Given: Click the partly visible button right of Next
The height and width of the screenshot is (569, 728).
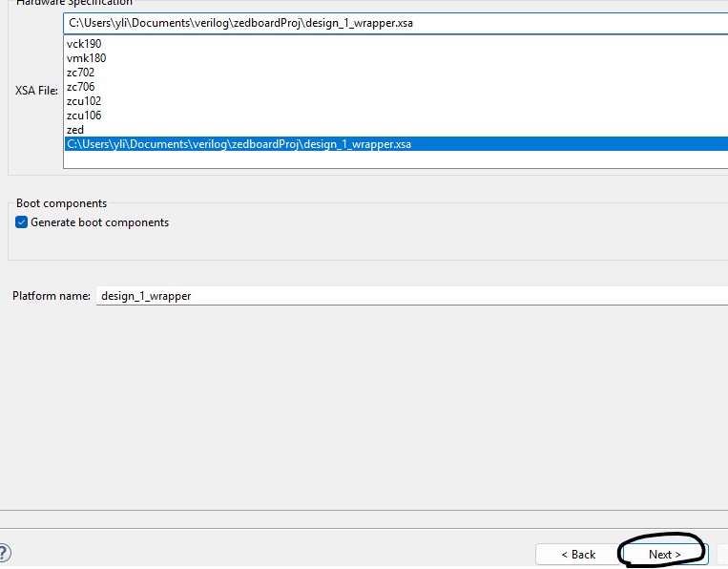Looking at the screenshot, I should click(722, 554).
